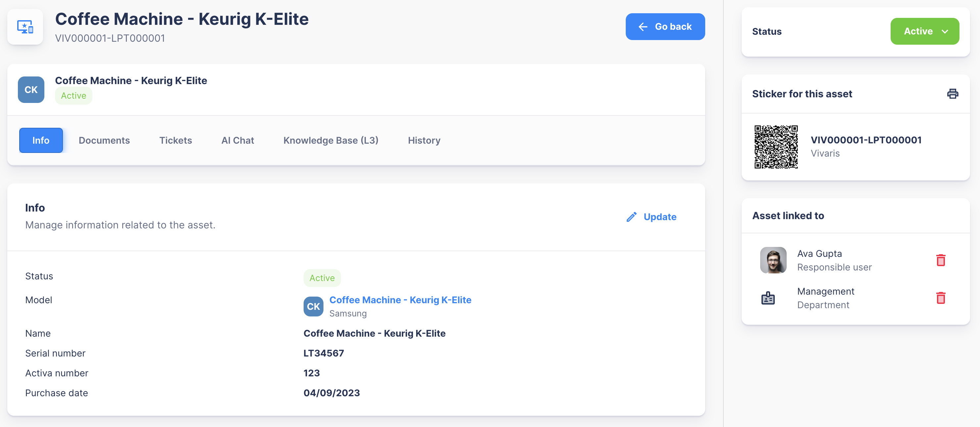This screenshot has height=427, width=980.
Task: Click the Update link
Action: click(659, 217)
